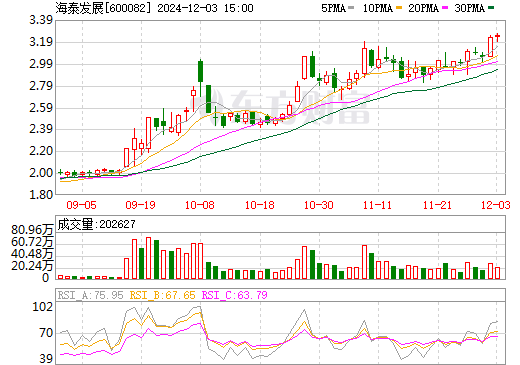Click the 80.96万 volume axis label
The image size is (520, 365).
tap(32, 230)
